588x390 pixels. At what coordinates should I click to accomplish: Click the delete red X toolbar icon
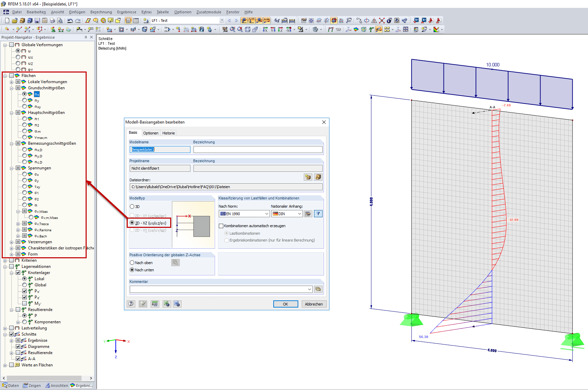click(x=381, y=21)
